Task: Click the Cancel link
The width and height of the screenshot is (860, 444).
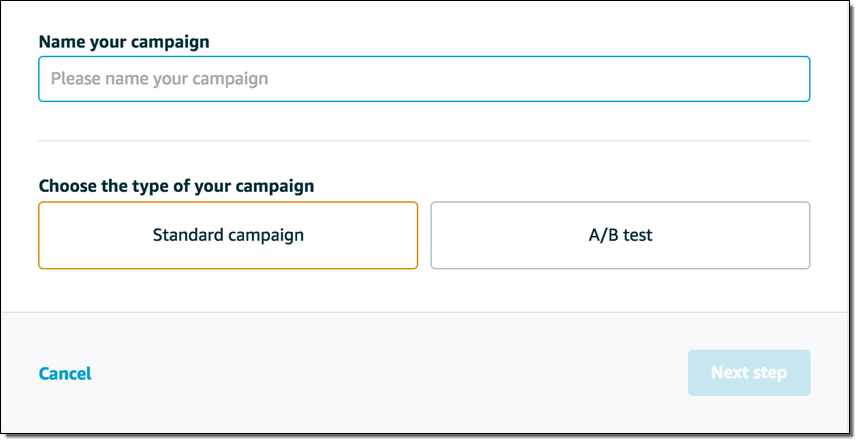Action: (x=65, y=374)
